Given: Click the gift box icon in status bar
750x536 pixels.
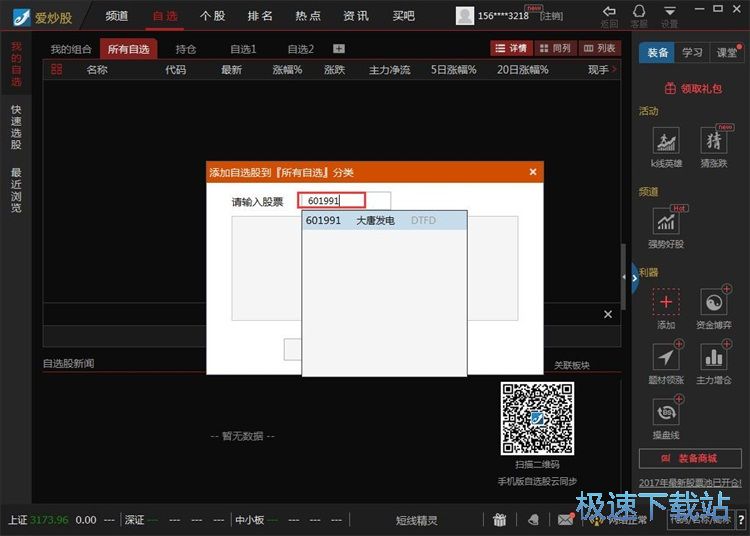Looking at the screenshot, I should [499, 519].
